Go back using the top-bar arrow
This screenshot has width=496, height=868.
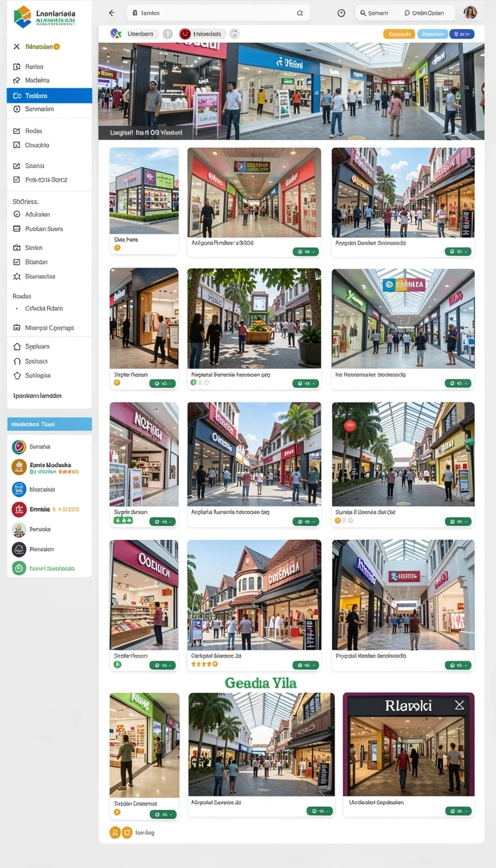[112, 13]
